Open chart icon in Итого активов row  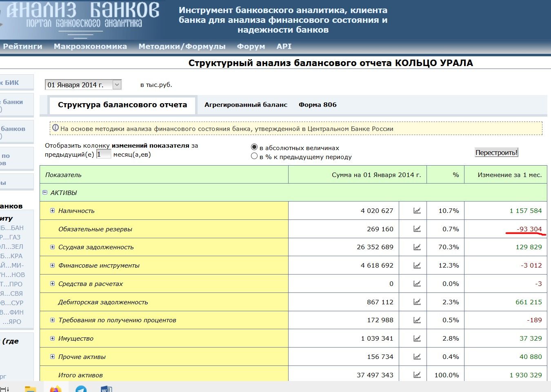tap(417, 375)
